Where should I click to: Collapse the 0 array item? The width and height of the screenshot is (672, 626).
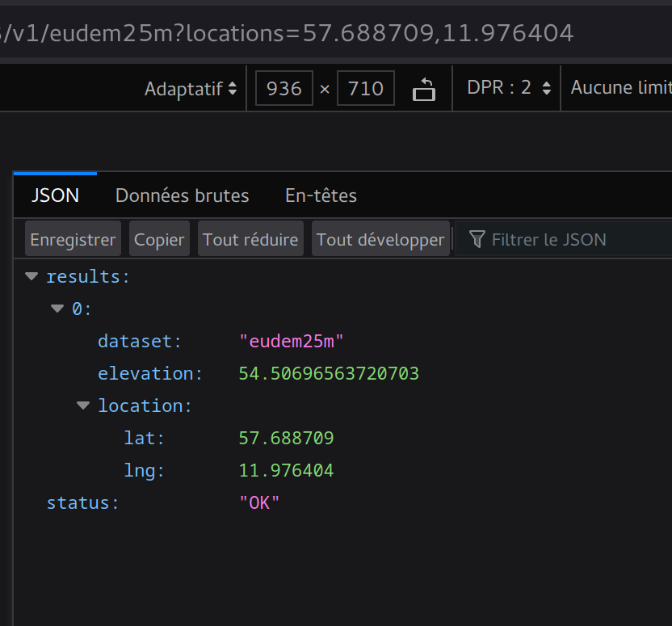click(x=57, y=309)
